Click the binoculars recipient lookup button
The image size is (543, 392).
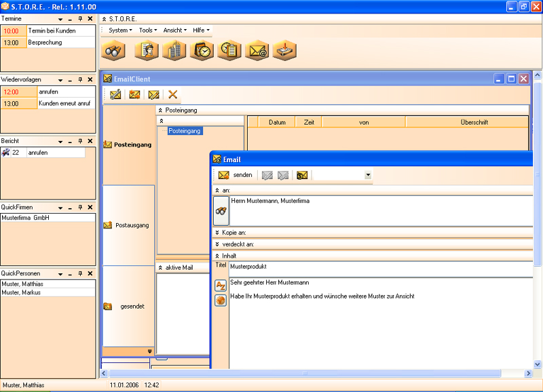(221, 211)
